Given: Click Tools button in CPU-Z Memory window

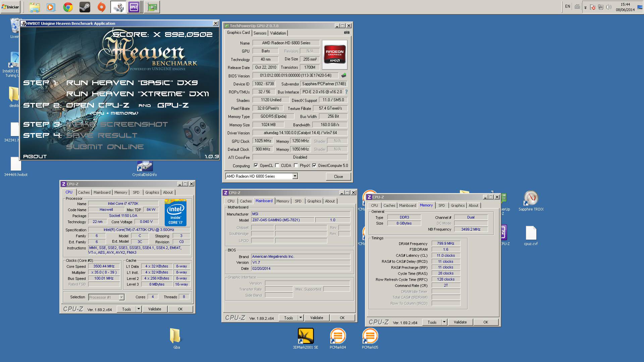Looking at the screenshot, I should point(432,322).
